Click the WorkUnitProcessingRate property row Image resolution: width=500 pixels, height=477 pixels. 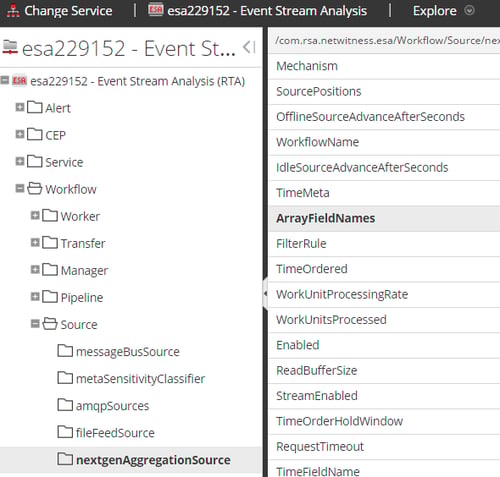pos(384,294)
